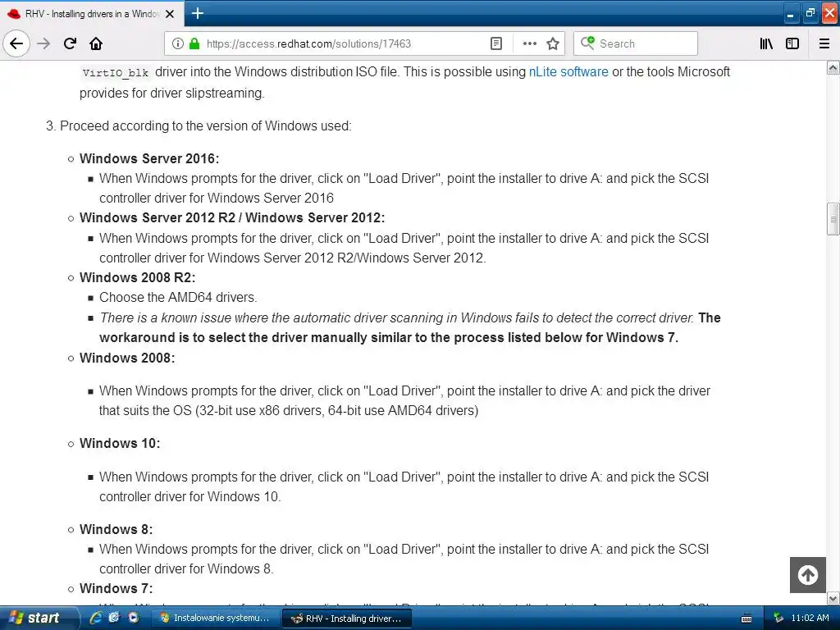The image size is (840, 630).
Task: Minimize the browser window
Action: point(790,14)
